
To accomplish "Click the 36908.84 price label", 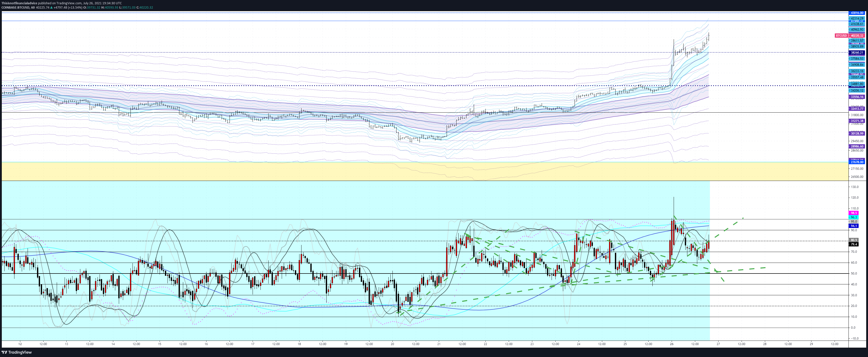I will click(x=857, y=65).
